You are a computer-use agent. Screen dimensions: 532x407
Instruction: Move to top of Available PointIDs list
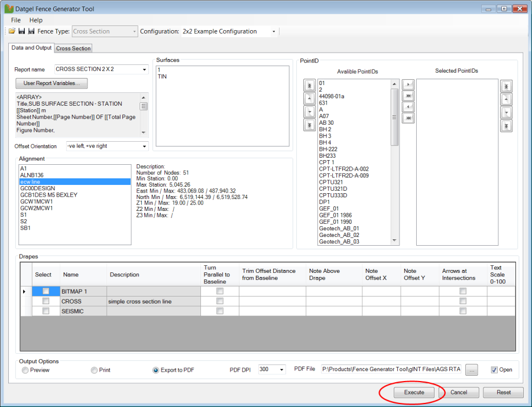coord(309,86)
